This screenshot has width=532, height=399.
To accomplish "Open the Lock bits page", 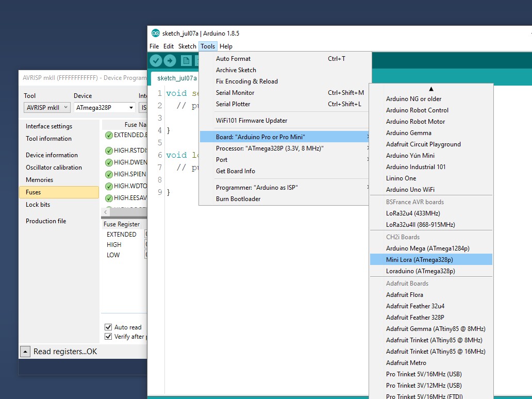I will (x=38, y=205).
